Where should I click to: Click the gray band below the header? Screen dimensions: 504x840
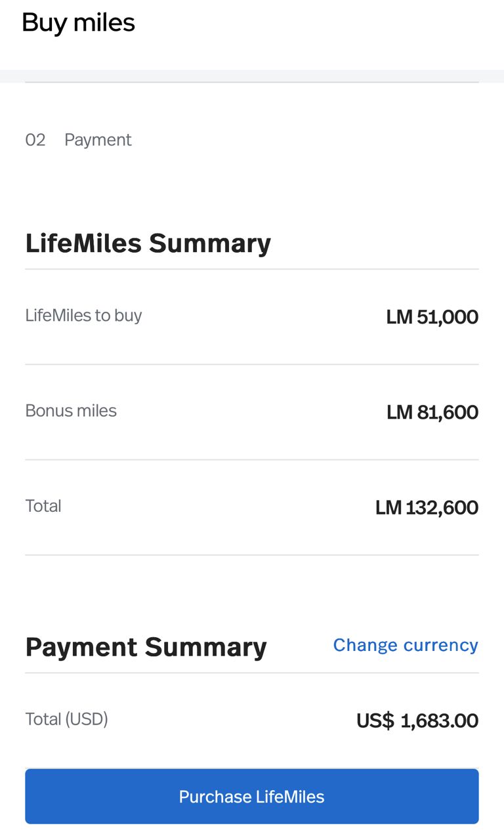click(x=252, y=75)
